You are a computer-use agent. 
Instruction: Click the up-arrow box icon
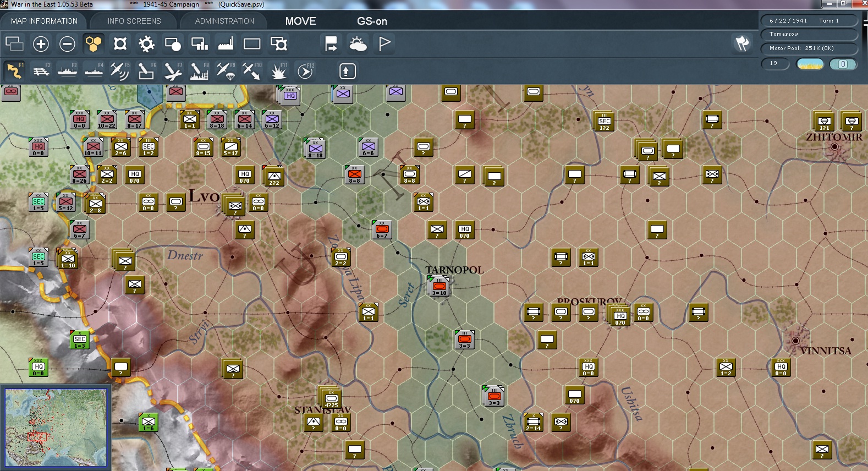tap(347, 71)
